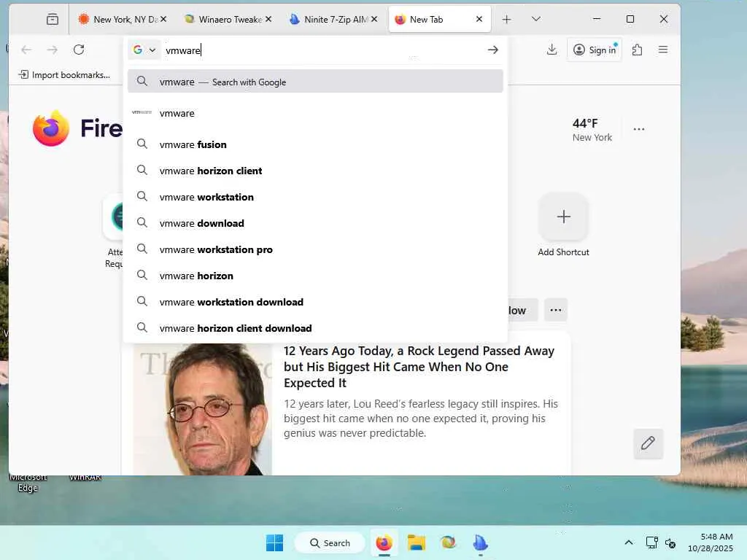Image resolution: width=747 pixels, height=560 pixels.
Task: Open the network status tray icon
Action: [651, 542]
